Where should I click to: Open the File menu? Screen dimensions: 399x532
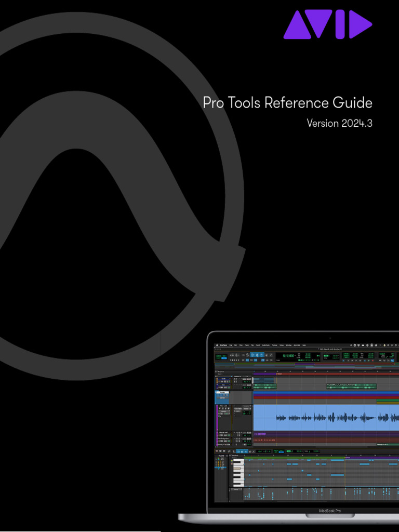coord(231,344)
